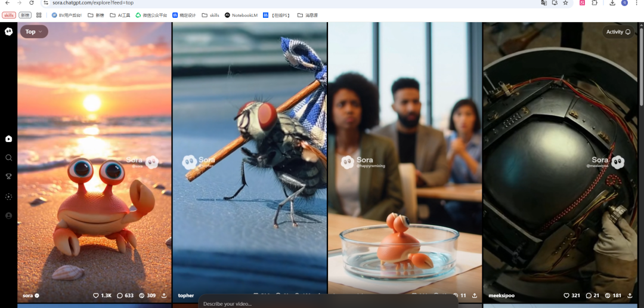This screenshot has width=644, height=308.
Task: Open comments on the sora crab video
Action: 125,295
